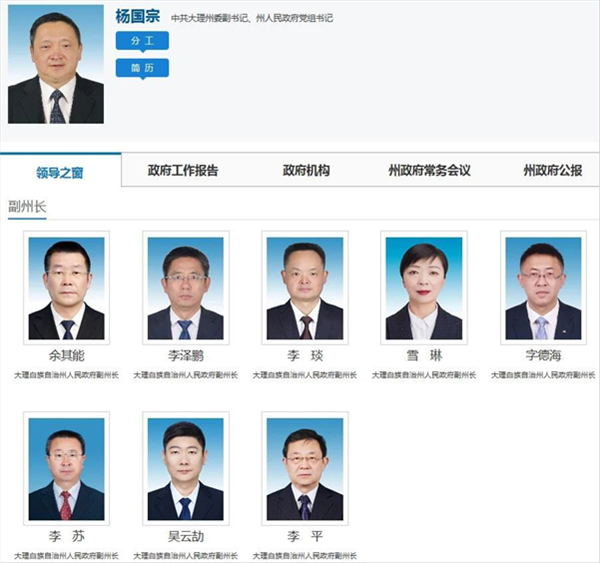Open the 余其能 name link
The image size is (600, 563).
click(x=67, y=356)
